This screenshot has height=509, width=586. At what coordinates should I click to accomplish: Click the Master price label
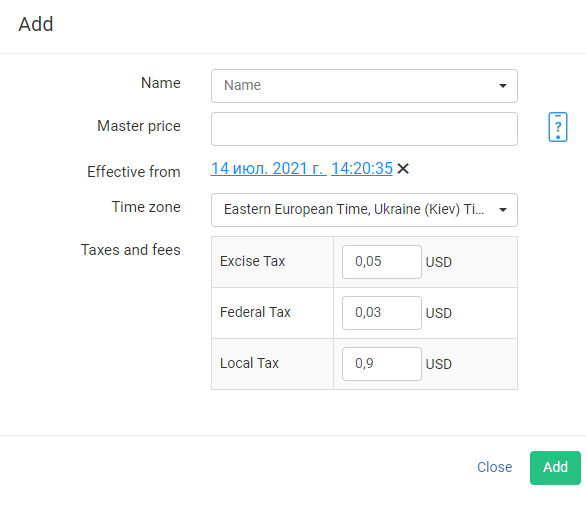(139, 126)
